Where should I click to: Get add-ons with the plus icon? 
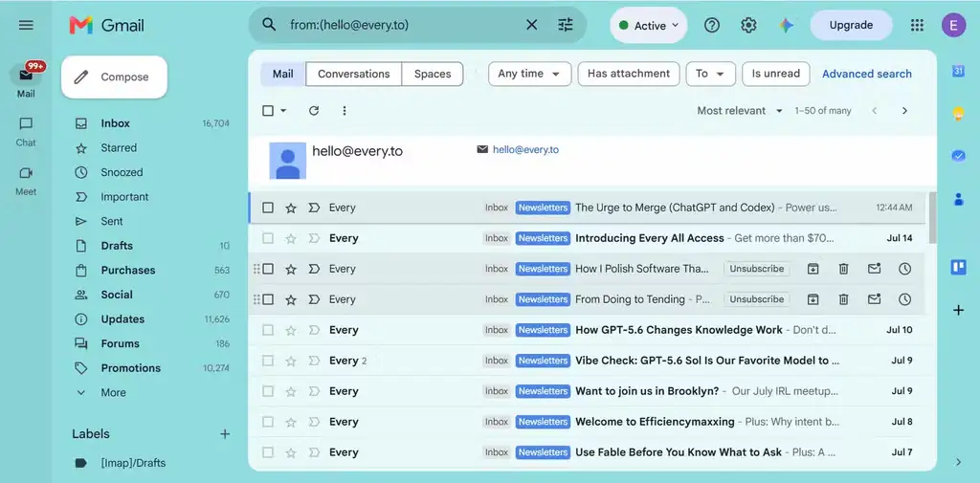(x=958, y=310)
